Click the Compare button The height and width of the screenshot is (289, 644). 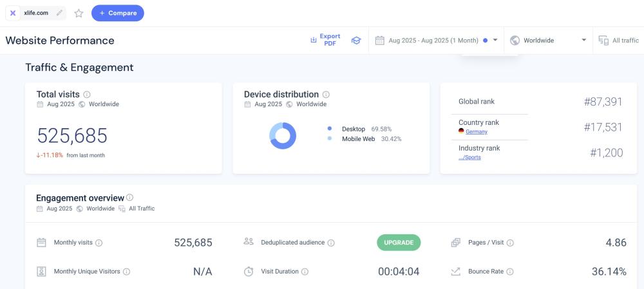[117, 13]
